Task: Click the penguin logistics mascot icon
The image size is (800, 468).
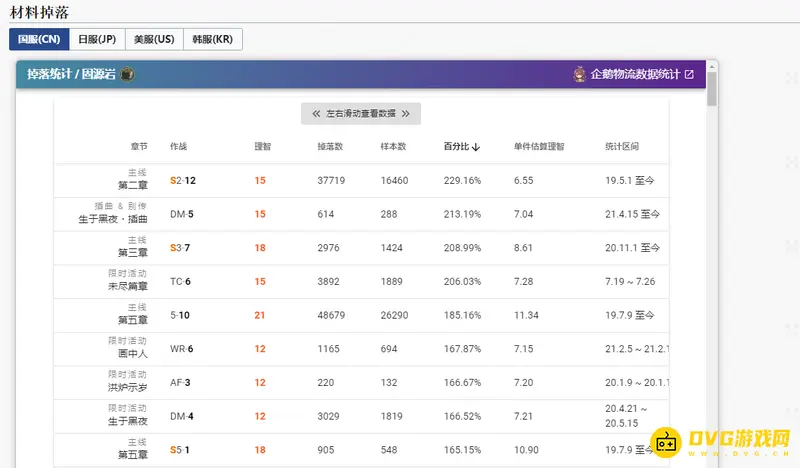Action: tap(579, 75)
